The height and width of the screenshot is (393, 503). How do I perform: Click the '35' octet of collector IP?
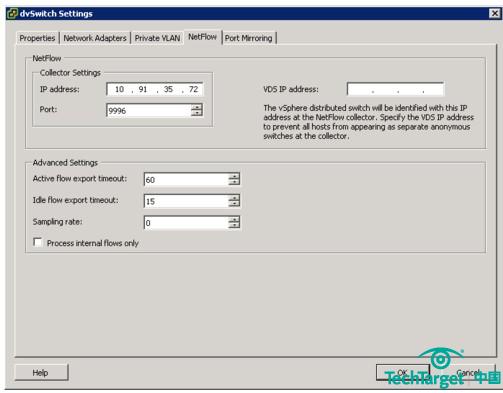point(168,89)
